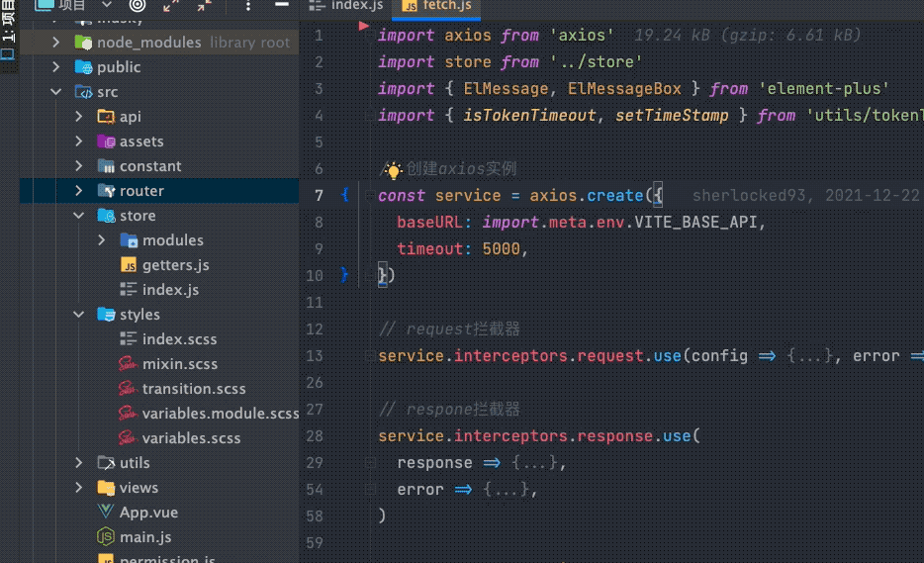Toggle code fold marker at line 7
The height and width of the screenshot is (563, 924).
(344, 196)
